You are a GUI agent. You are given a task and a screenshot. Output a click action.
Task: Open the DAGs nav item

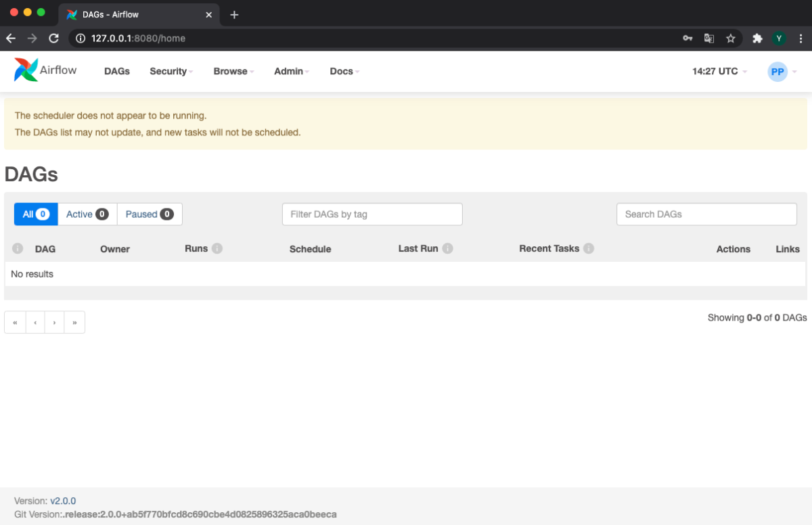[x=117, y=71]
